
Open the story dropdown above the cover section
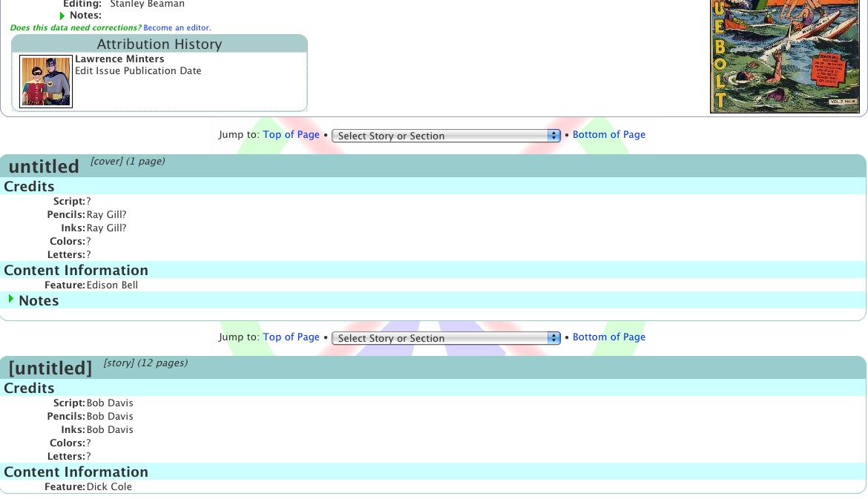(446, 136)
